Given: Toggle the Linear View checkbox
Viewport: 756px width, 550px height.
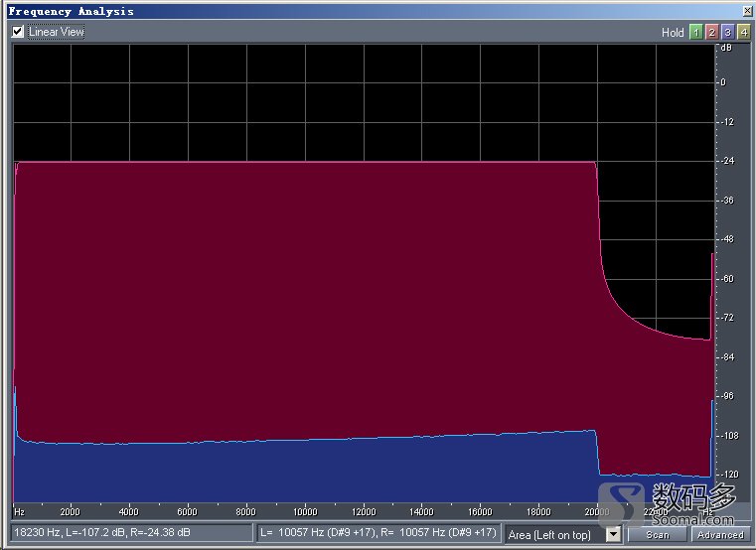Looking at the screenshot, I should click(18, 32).
